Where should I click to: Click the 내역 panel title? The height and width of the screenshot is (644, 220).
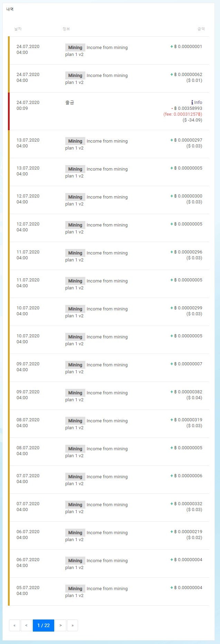10,10
